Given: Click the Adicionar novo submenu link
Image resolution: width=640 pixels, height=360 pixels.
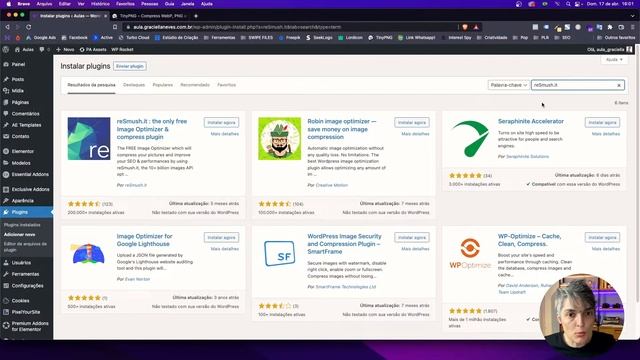Looking at the screenshot, I should click(20, 235).
